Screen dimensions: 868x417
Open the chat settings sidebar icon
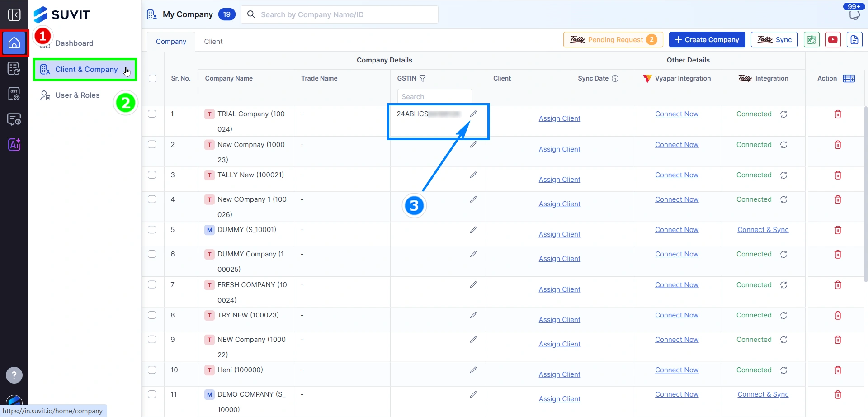pyautogui.click(x=14, y=119)
